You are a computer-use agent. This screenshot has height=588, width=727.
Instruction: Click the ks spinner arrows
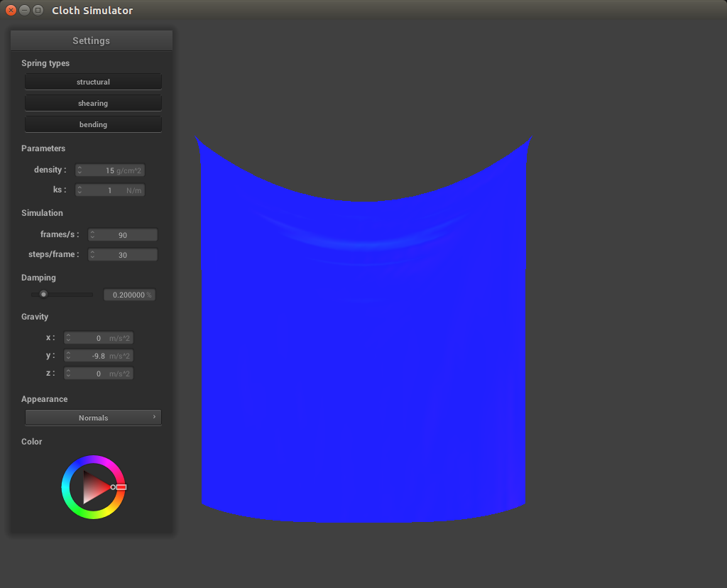click(x=80, y=190)
